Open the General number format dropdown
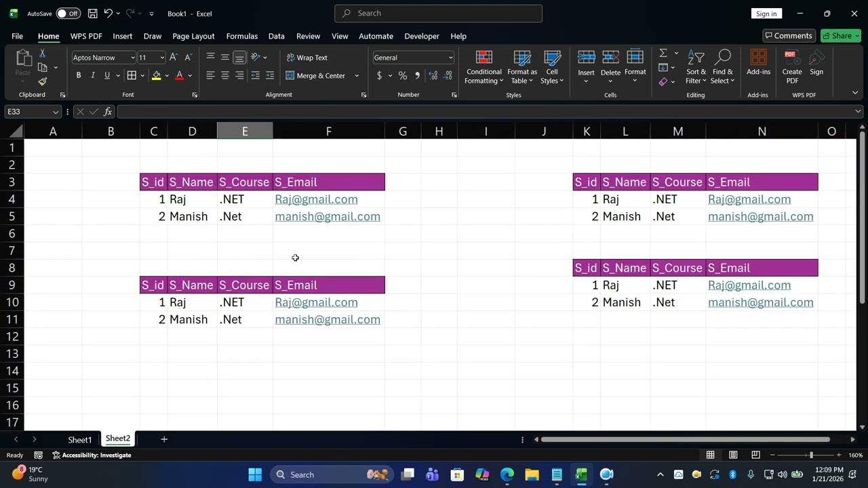 point(450,58)
